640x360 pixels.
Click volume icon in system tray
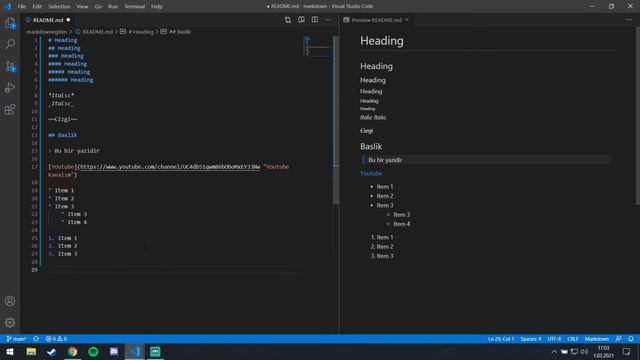[584, 351]
